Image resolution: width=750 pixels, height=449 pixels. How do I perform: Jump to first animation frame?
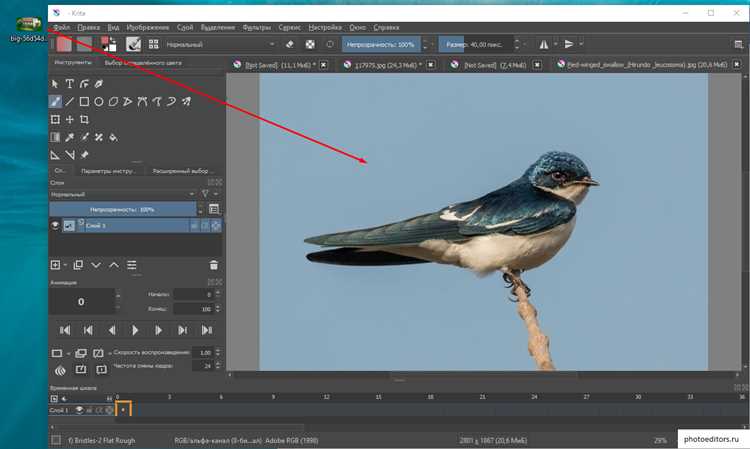(65, 330)
